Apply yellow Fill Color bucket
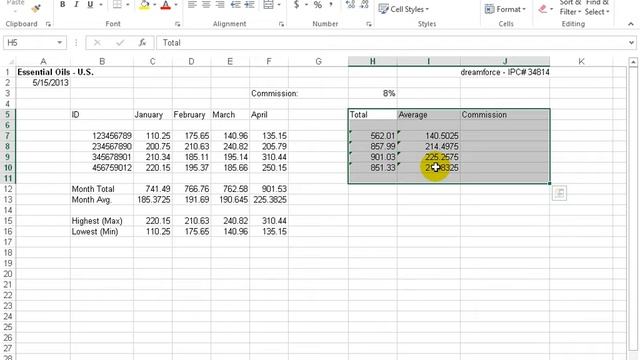640x360 pixels. 144,5
